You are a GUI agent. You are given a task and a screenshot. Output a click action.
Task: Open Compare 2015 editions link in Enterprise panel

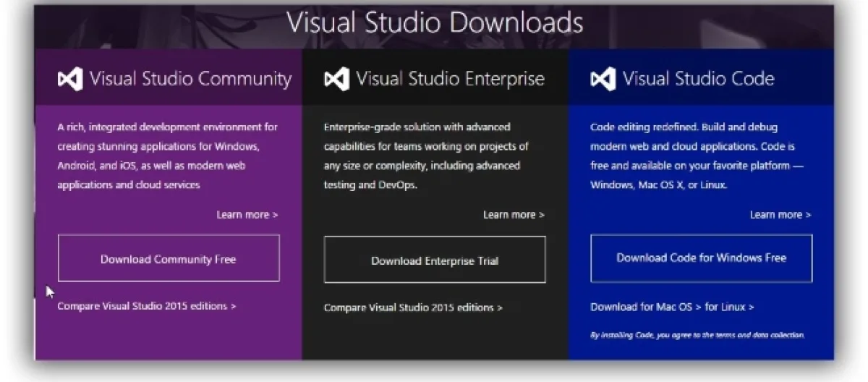coord(413,307)
